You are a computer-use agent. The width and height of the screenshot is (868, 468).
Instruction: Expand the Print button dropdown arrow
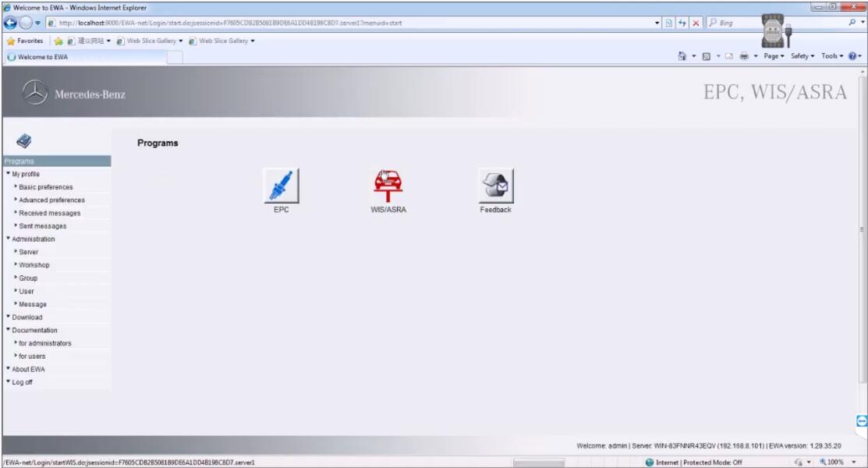(x=756, y=56)
